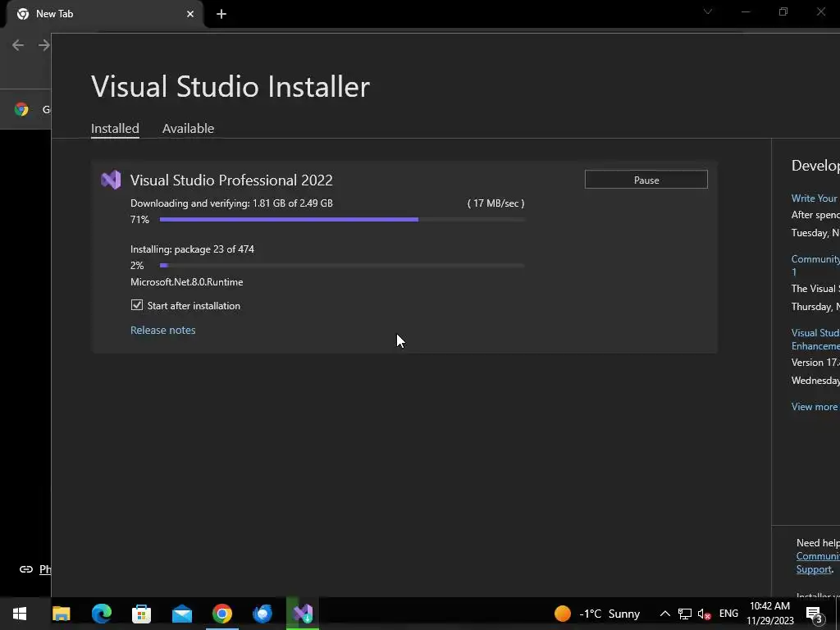Image resolution: width=840 pixels, height=630 pixels.
Task: Click View more developer news link
Action: pyautogui.click(x=815, y=407)
